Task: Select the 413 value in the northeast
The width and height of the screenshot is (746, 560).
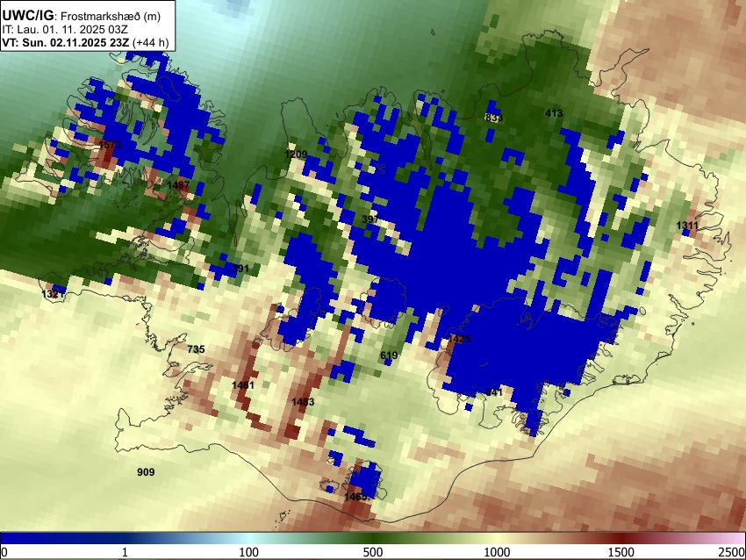Action: 555,113
